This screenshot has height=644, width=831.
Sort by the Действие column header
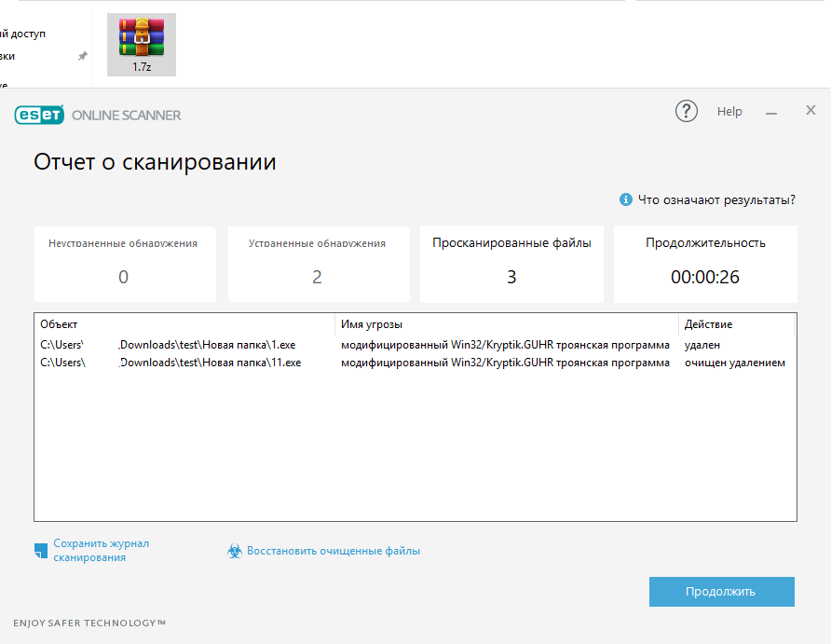point(736,323)
